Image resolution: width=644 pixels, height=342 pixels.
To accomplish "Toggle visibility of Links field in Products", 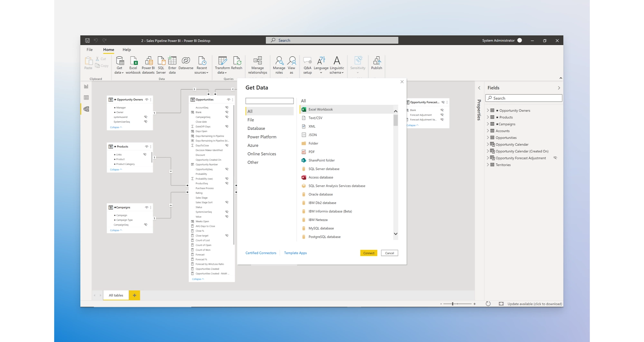I will click(x=145, y=155).
